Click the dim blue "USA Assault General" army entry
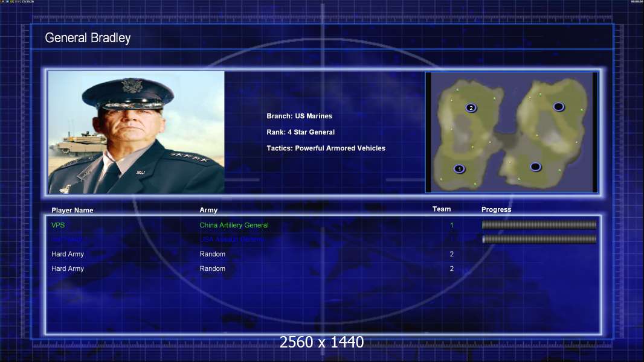644x362 pixels. (232, 239)
